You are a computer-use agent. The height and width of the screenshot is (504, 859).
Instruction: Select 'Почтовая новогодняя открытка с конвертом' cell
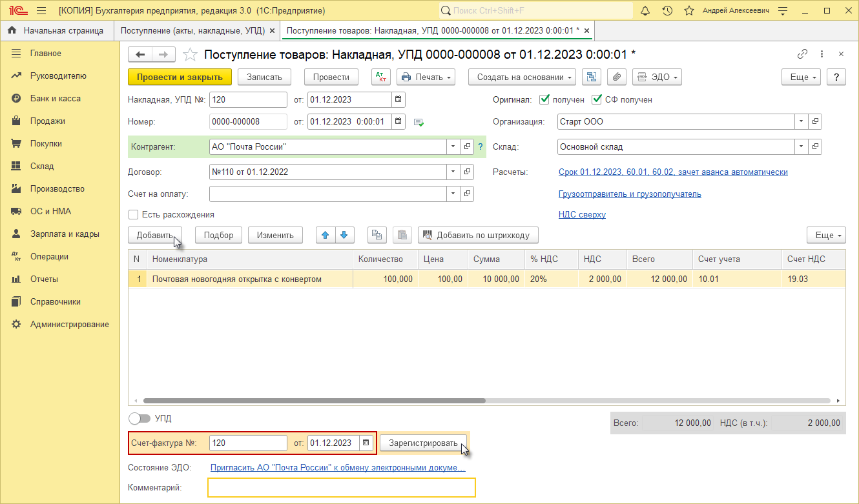coord(250,279)
